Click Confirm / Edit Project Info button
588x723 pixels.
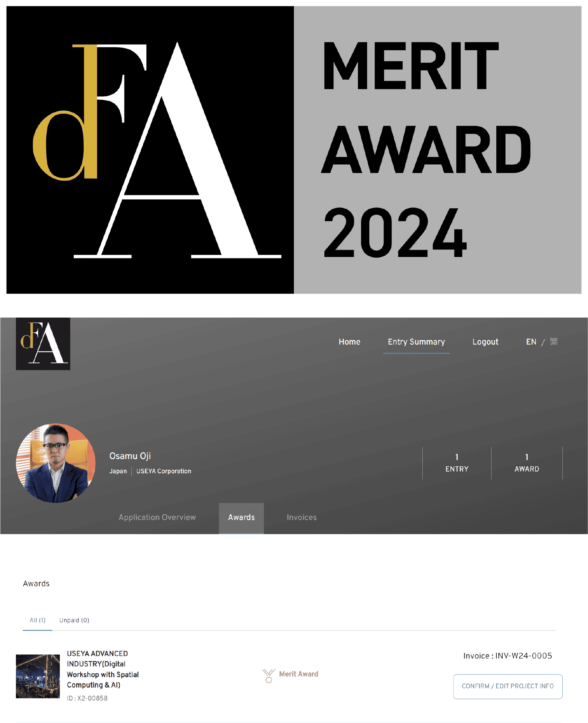(x=508, y=686)
